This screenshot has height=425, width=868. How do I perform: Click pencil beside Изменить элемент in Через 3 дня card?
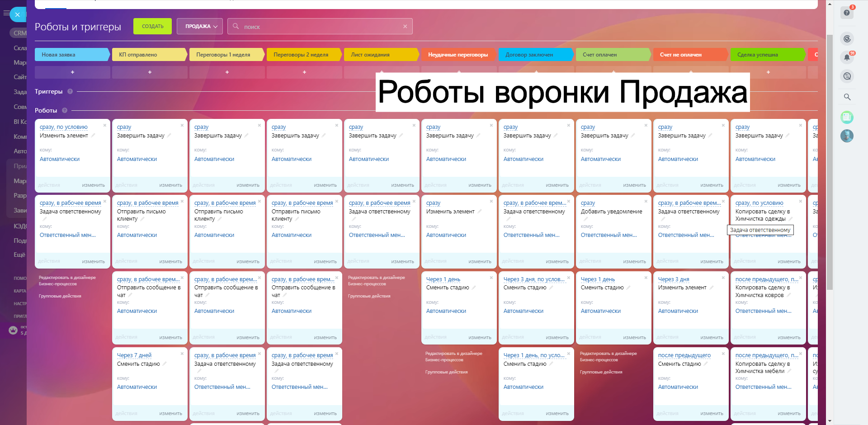pos(711,288)
